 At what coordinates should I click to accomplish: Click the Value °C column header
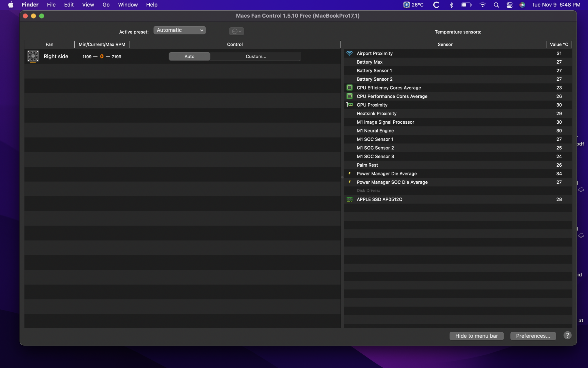tap(559, 44)
